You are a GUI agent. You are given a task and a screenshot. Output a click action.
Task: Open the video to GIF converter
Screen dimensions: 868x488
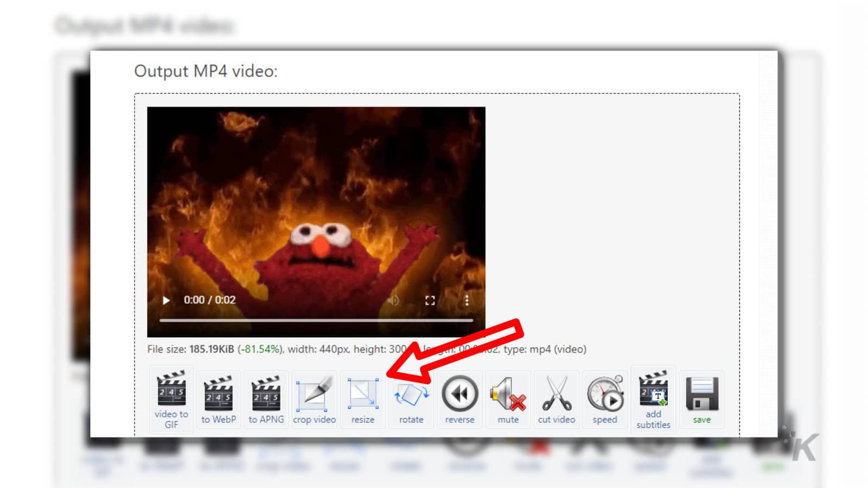pos(171,400)
